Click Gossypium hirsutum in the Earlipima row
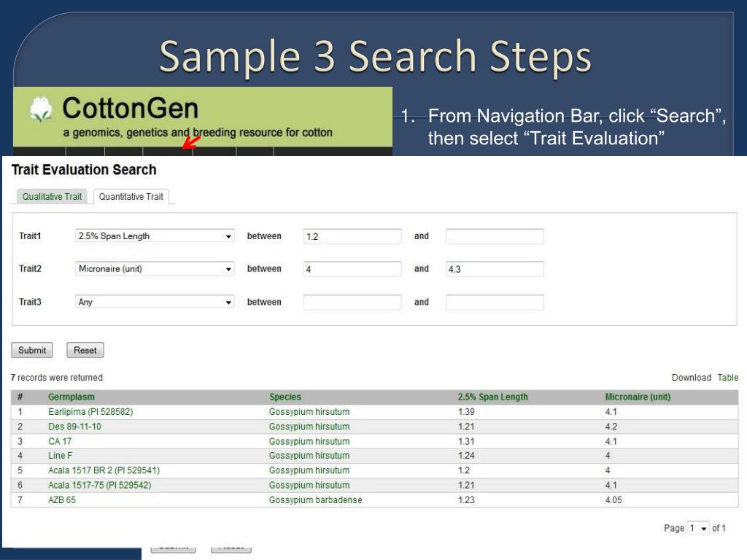The image size is (747, 560). (309, 411)
